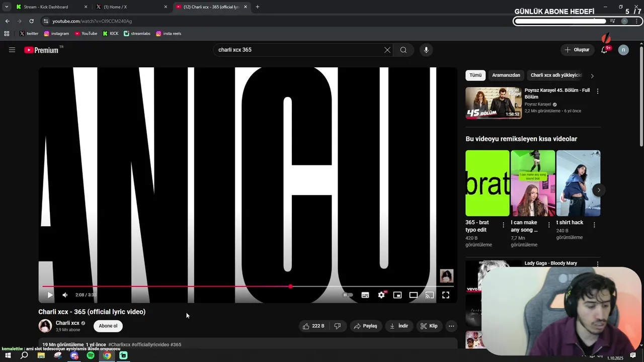
Task: Show next shorts with carousel arrow
Action: click(598, 190)
